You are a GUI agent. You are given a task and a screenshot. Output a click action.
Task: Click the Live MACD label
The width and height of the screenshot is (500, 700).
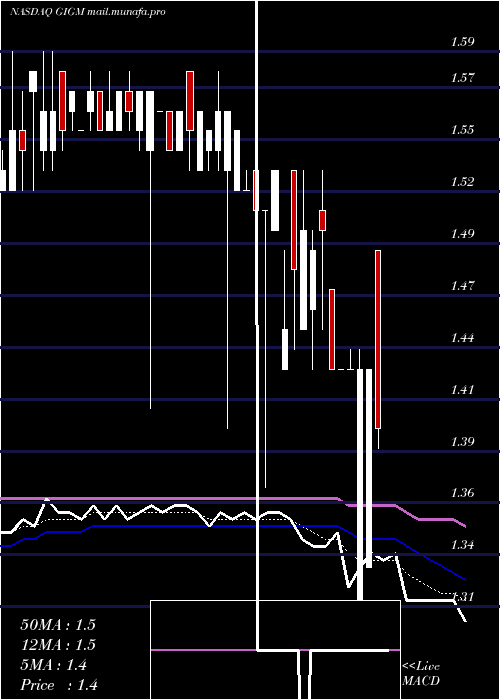tap(421, 673)
